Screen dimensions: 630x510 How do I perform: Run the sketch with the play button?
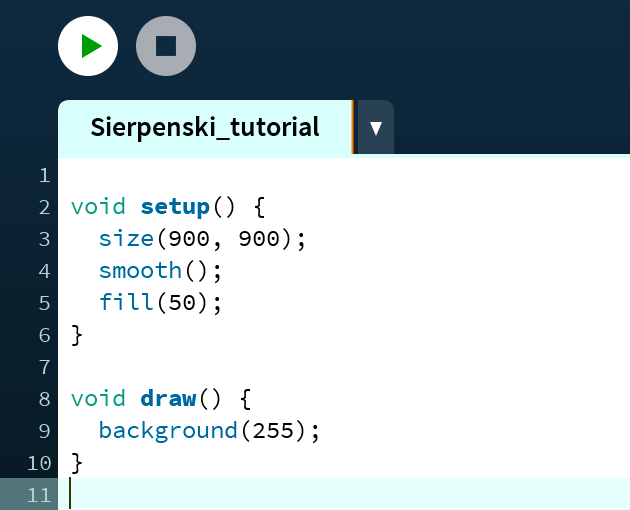click(x=88, y=46)
